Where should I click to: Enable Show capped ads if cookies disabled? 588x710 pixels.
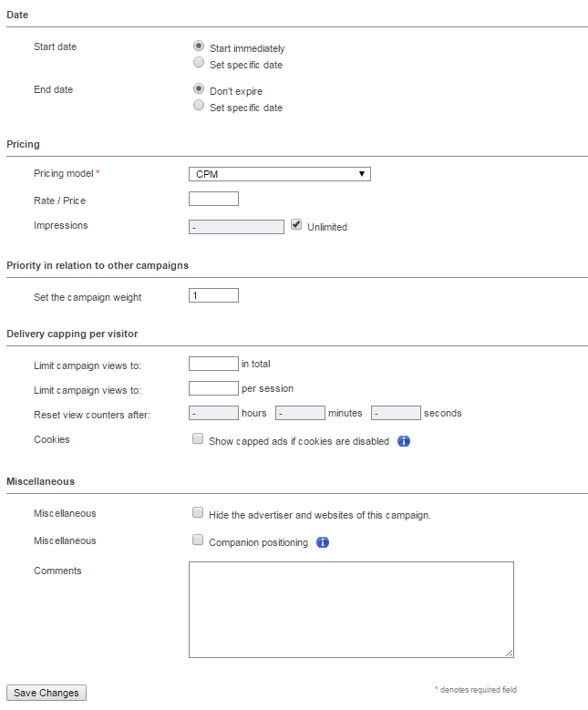[198, 438]
